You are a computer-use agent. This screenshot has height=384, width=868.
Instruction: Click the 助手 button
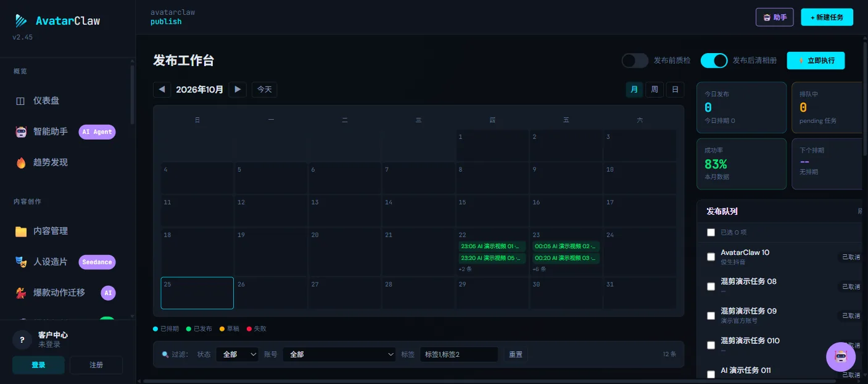tap(775, 17)
